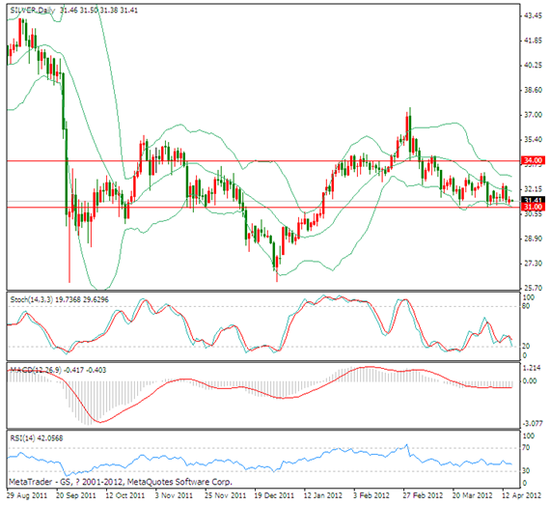Click the RSI 70 level label
Image resolution: width=550 pixels, height=505 pixels.
(x=527, y=448)
